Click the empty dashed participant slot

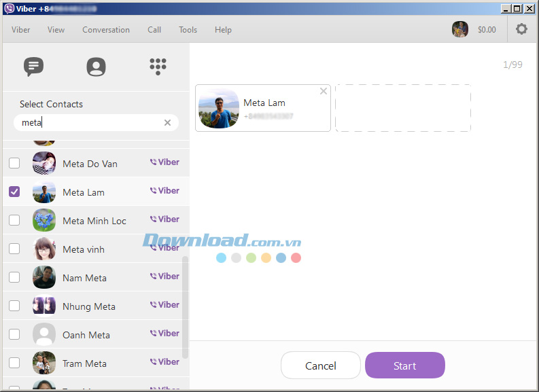click(403, 108)
